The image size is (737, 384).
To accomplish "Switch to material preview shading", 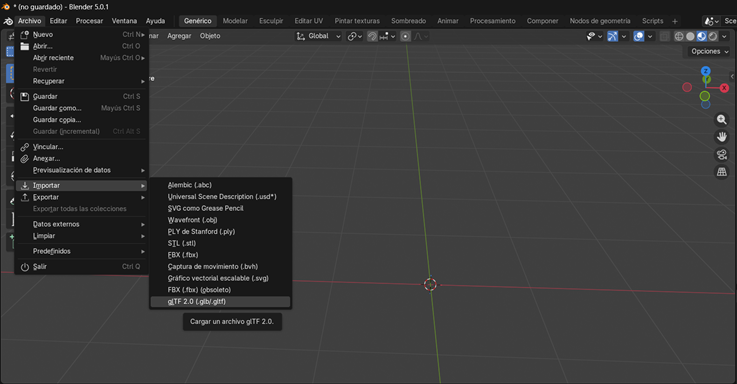I will (701, 36).
